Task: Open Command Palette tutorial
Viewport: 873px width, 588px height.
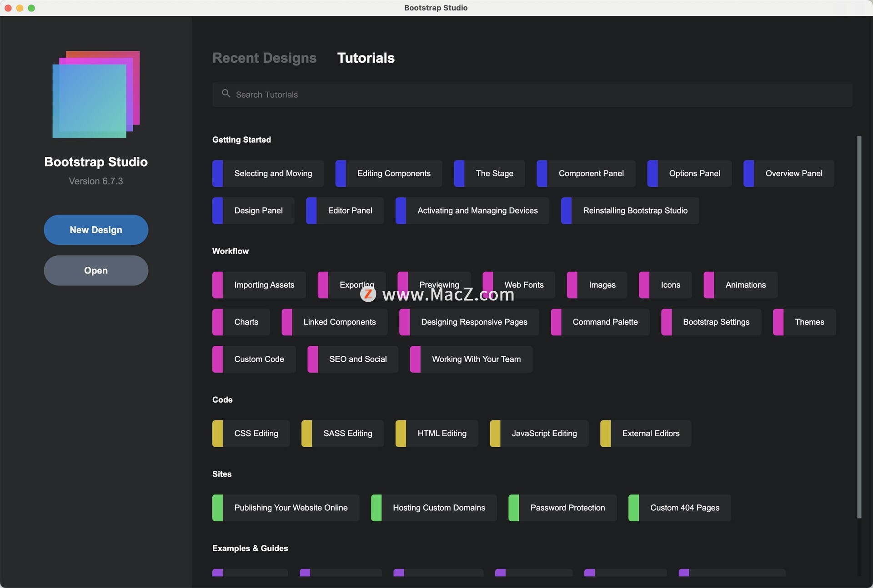Action: point(600,322)
